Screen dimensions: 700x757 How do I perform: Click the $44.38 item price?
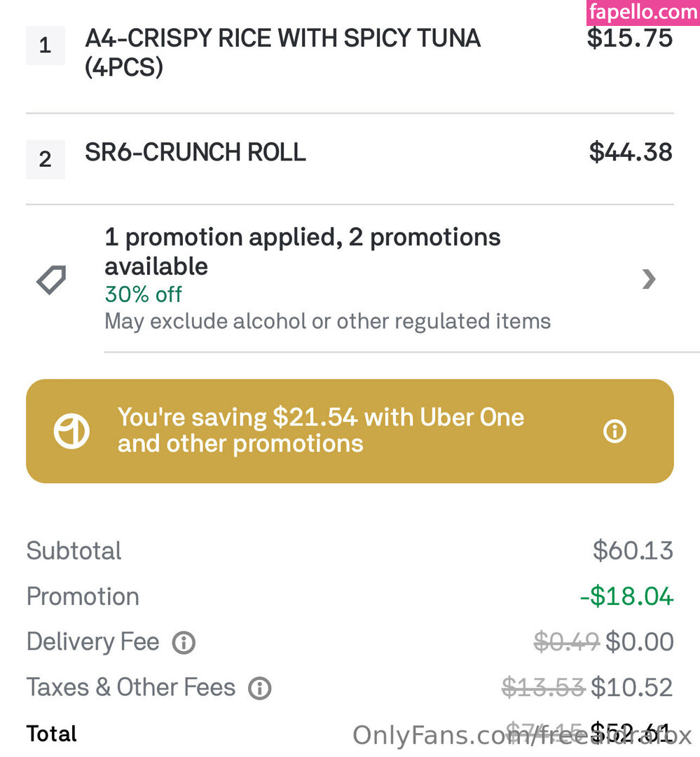coord(630,152)
